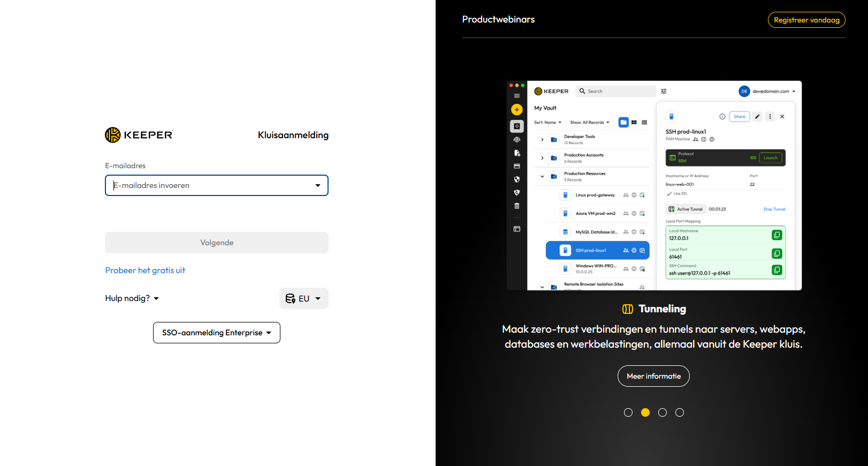The width and height of the screenshot is (868, 466).
Task: Select the first carousel slide dot
Action: pos(628,412)
